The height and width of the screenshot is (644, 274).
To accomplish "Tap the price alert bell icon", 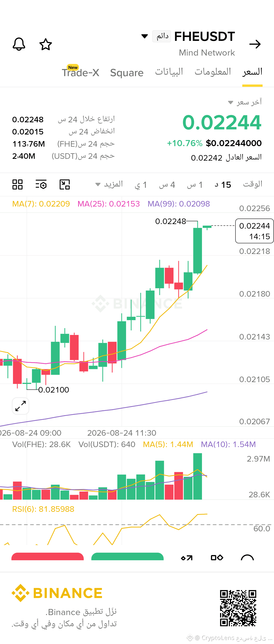I will [19, 44].
